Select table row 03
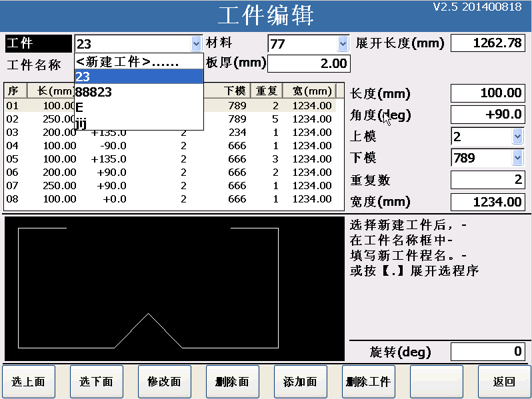The height and width of the screenshot is (399, 532). 171,132
